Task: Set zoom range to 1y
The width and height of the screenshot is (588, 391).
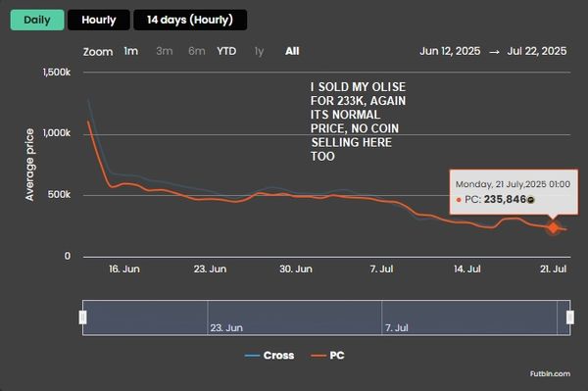Action: click(259, 51)
